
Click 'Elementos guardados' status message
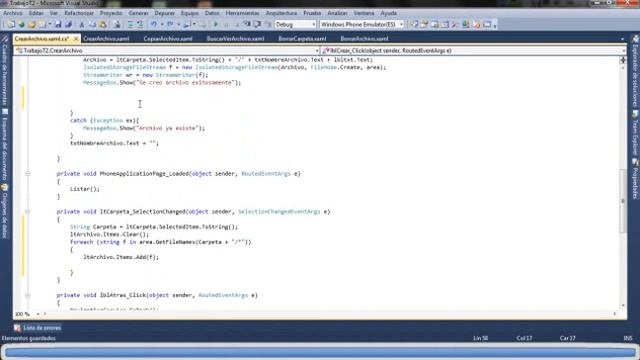point(29,338)
